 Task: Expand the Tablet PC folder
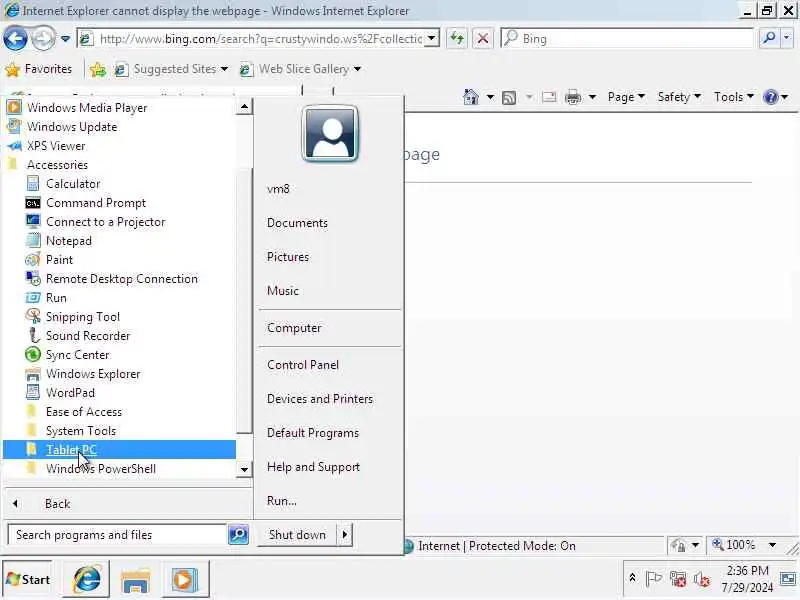(x=71, y=449)
